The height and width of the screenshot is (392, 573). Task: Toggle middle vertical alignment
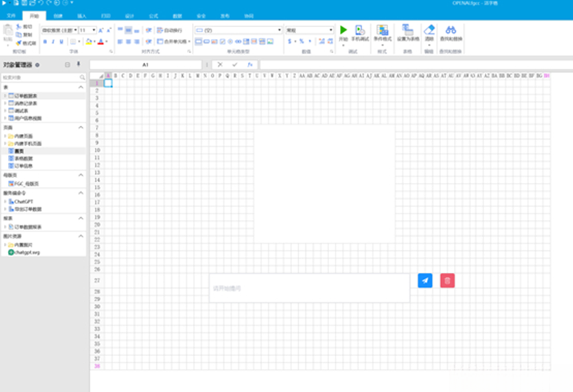pyautogui.click(x=129, y=30)
